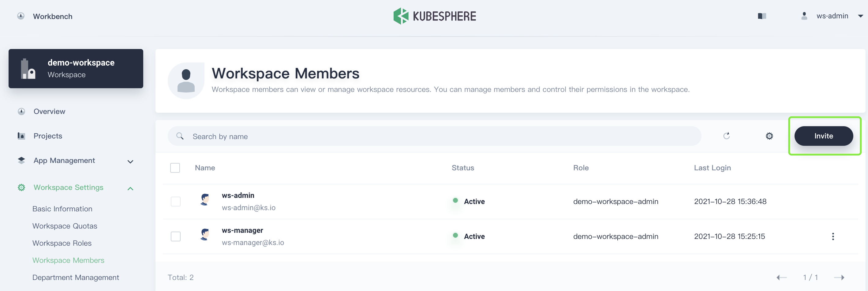Screen dimensions: 868x291
Task: Click the Invite button
Action: tap(824, 136)
